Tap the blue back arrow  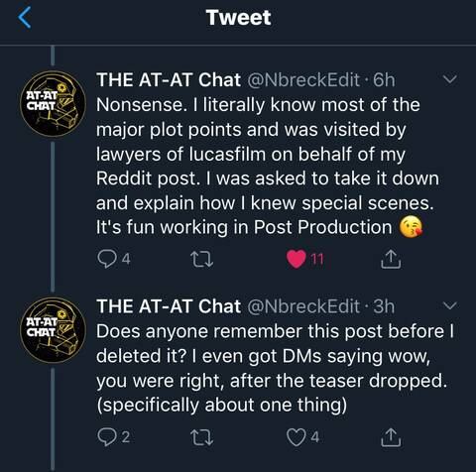tap(25, 17)
